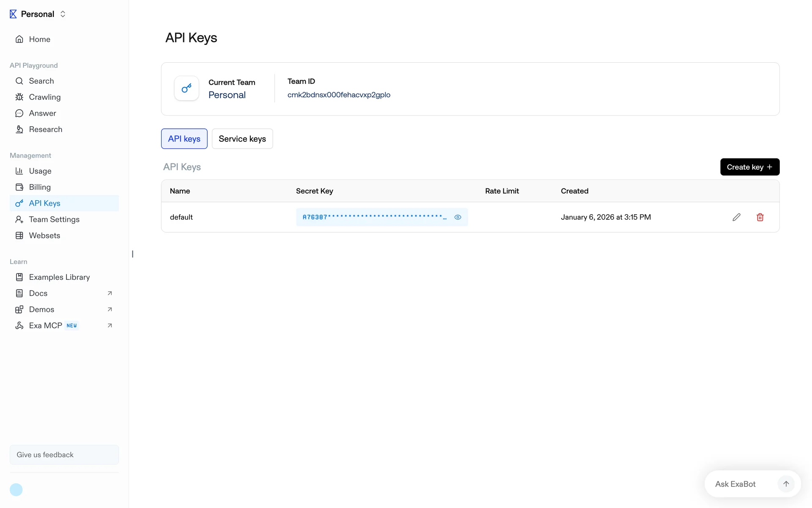Navigate to Websets
Image resolution: width=812 pixels, height=508 pixels.
point(44,235)
